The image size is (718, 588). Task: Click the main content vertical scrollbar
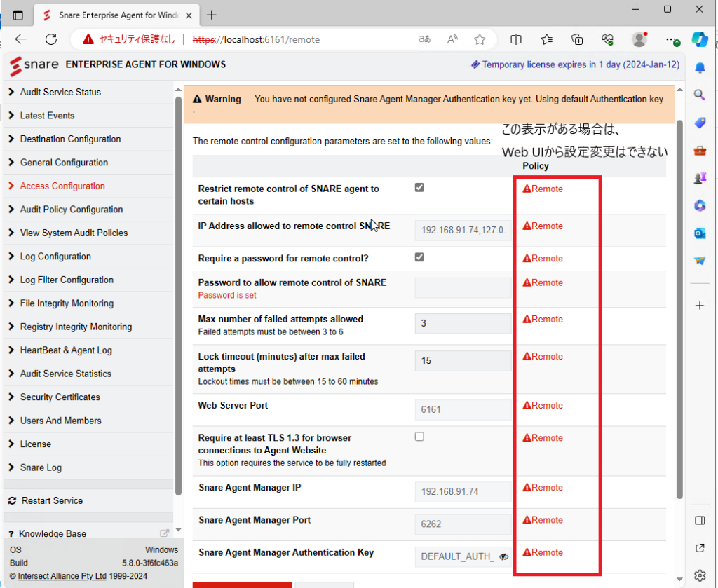(x=679, y=309)
